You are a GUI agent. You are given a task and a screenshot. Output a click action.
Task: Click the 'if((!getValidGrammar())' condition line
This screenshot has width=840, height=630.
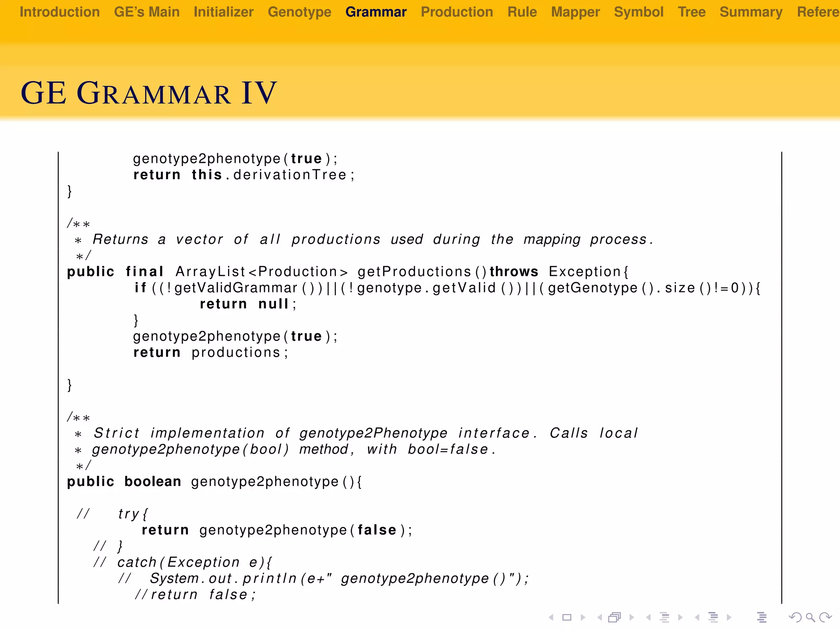[447, 288]
